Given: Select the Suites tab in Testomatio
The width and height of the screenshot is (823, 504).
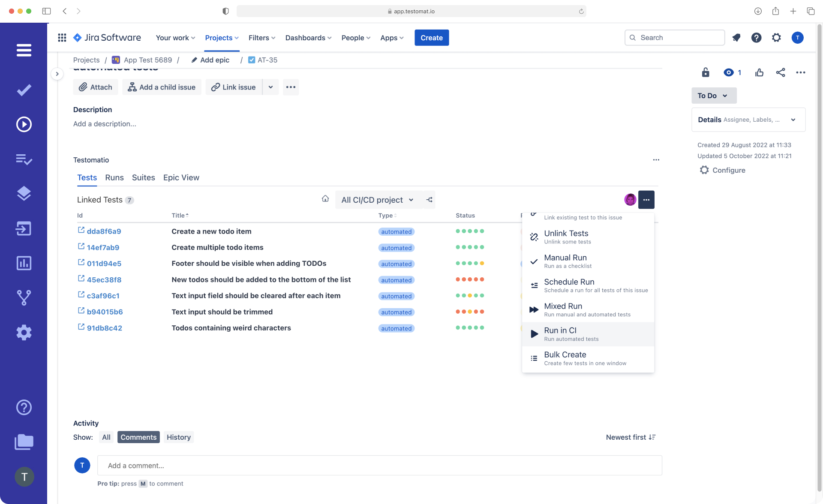Looking at the screenshot, I should click(144, 177).
